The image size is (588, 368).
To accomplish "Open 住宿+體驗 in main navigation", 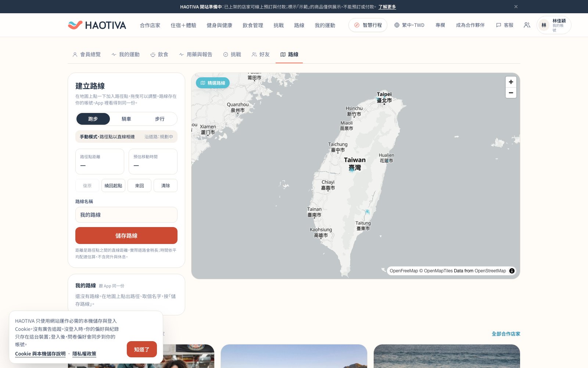I will pyautogui.click(x=183, y=25).
